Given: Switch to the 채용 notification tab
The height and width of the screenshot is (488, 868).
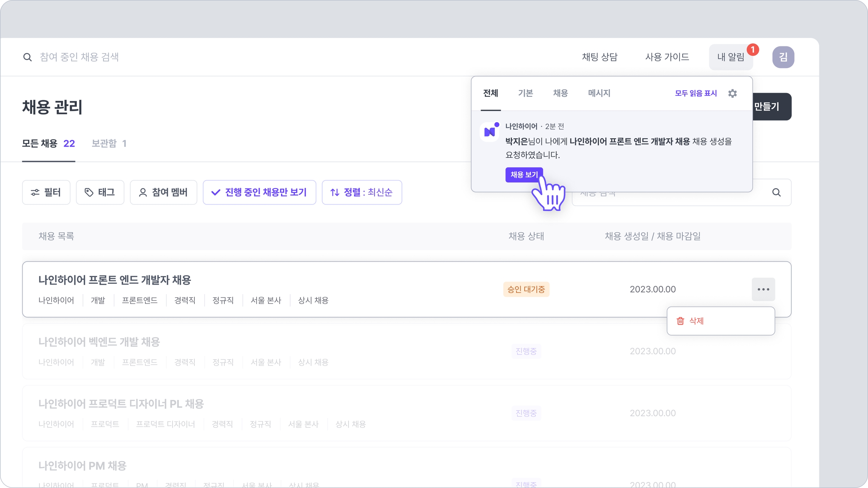Looking at the screenshot, I should point(560,93).
